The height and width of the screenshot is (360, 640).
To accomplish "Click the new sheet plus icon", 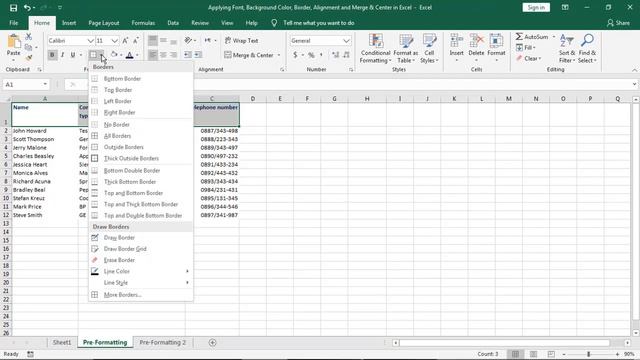I will pos(212,342).
